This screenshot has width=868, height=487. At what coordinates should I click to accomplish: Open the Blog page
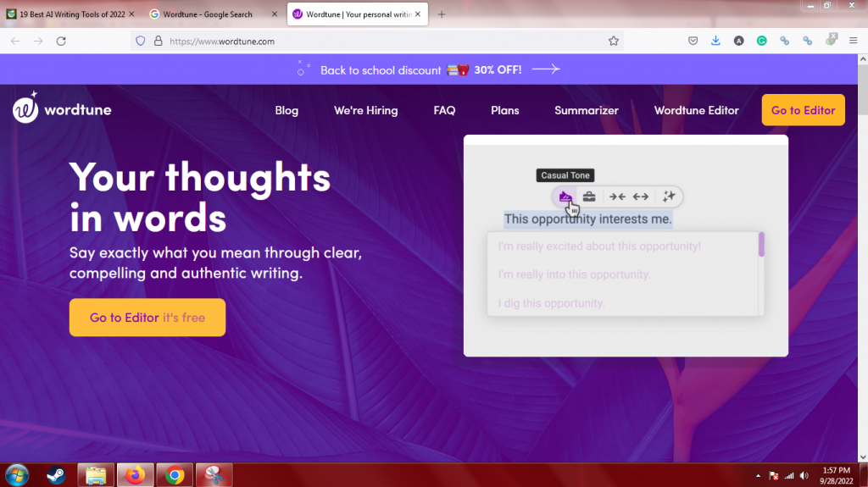(287, 110)
